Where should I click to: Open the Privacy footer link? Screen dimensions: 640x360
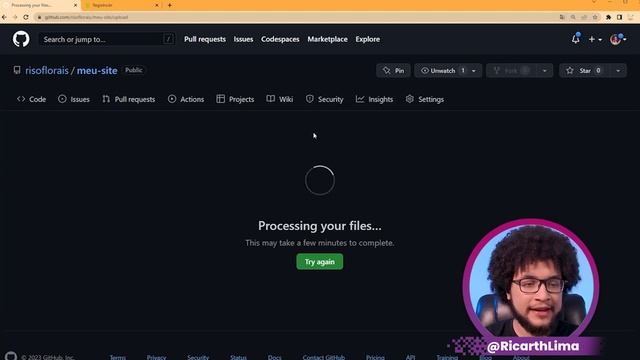(156, 357)
